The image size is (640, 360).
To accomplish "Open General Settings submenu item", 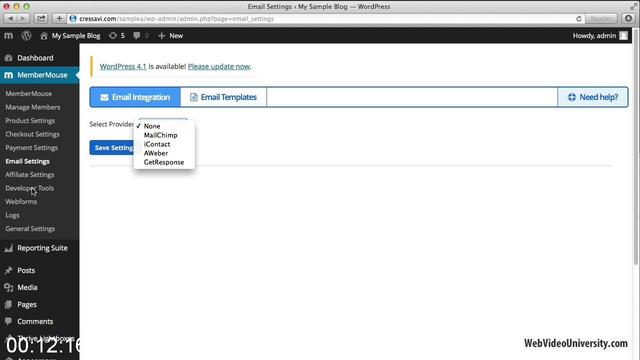I will tap(30, 229).
